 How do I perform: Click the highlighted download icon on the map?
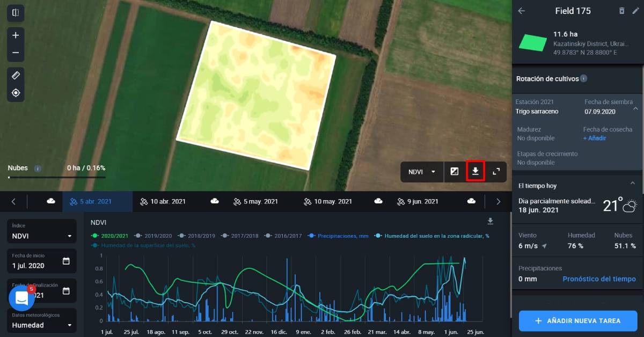tap(475, 172)
